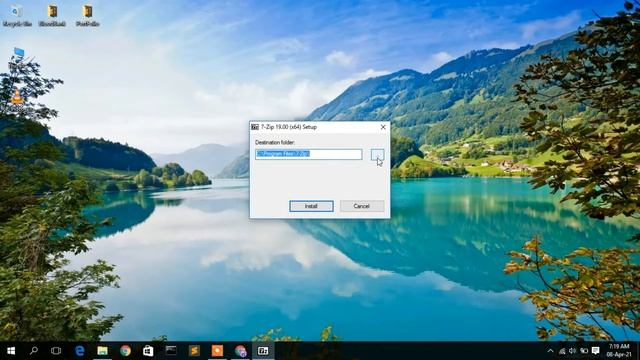640x360 pixels.
Task: Click the Install button in 7-Zip Setup
Action: tap(311, 206)
